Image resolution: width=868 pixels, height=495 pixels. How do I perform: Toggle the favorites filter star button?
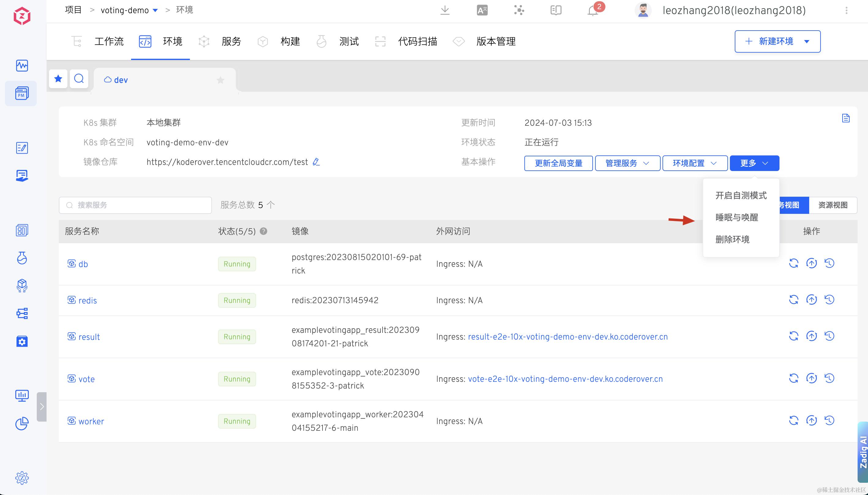click(x=58, y=79)
